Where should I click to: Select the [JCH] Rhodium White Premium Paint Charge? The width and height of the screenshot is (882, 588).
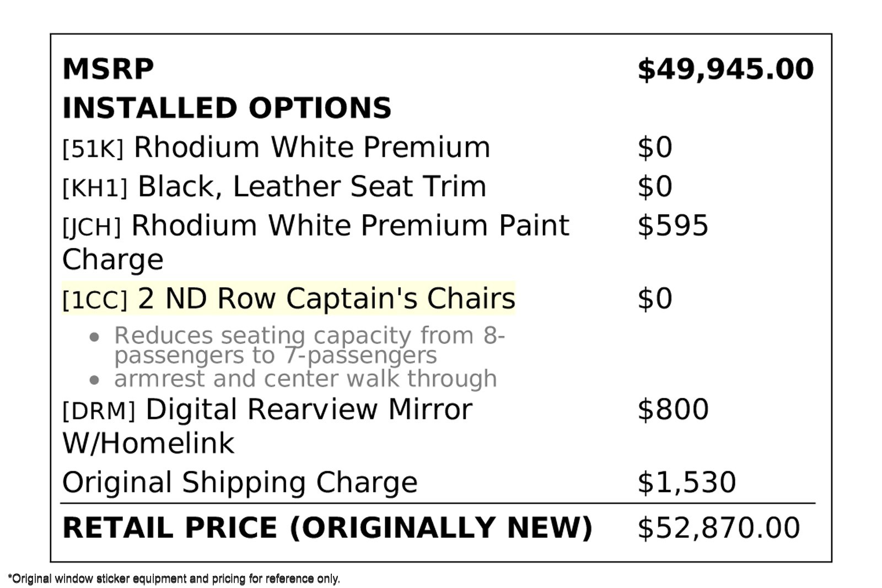[315, 226]
